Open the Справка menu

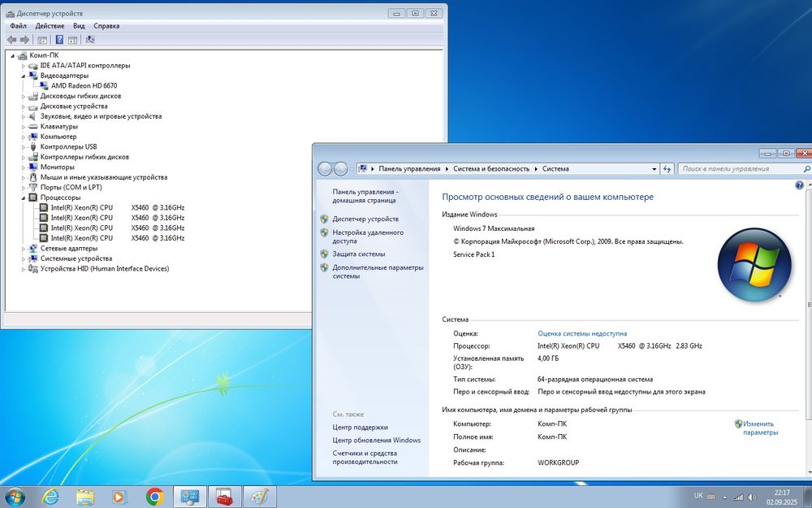(x=106, y=26)
